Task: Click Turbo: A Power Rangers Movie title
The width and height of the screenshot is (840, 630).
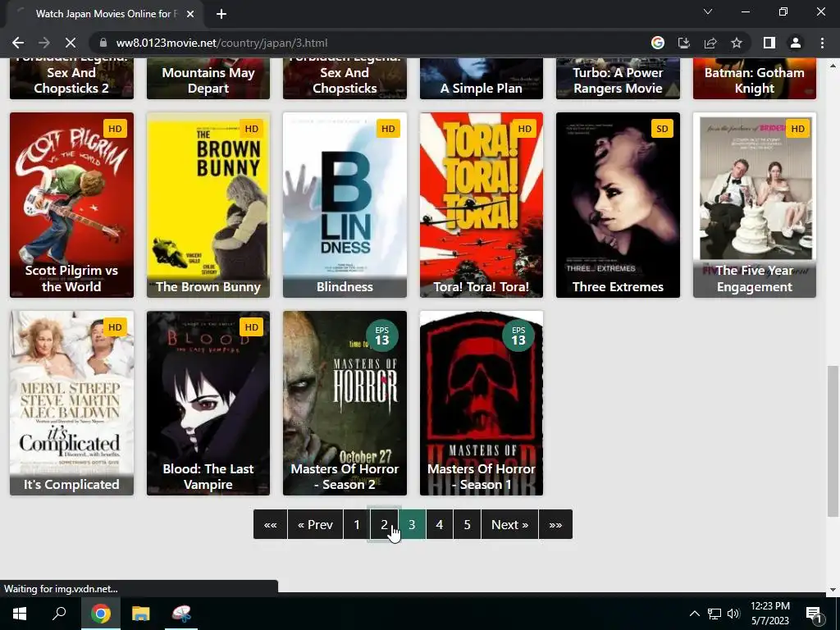Action: [x=619, y=80]
